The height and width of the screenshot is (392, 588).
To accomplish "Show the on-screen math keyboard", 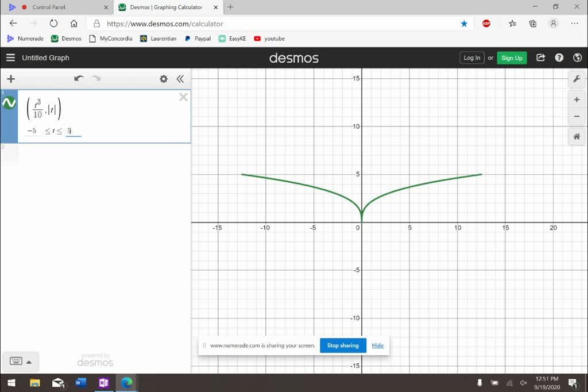I will [x=17, y=362].
